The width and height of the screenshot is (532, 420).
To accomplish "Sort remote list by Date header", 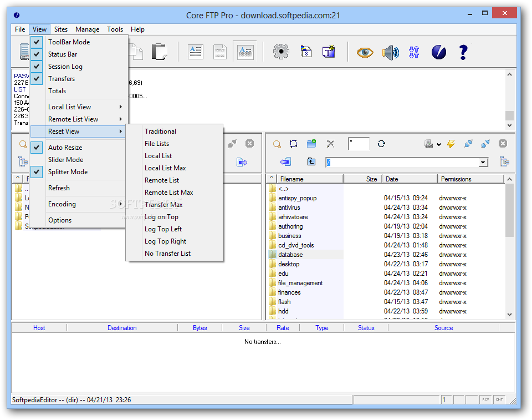I will click(x=410, y=179).
